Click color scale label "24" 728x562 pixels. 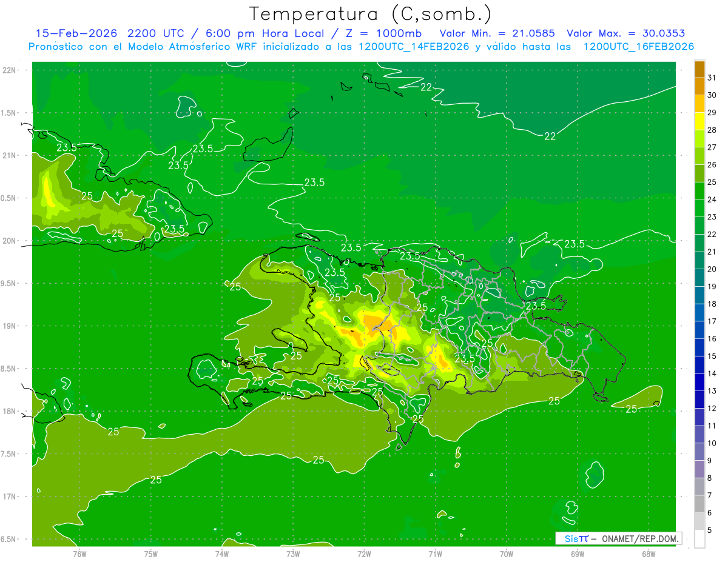(712, 199)
